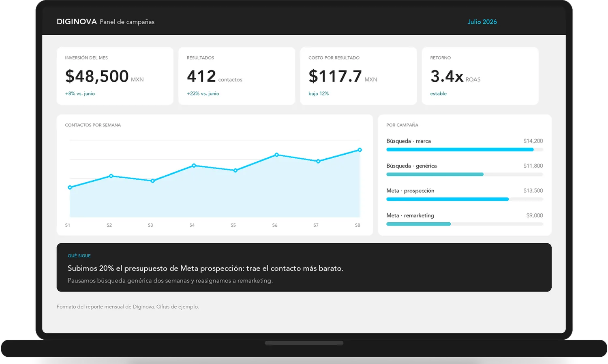Select the S3 axis label
The width and height of the screenshot is (608, 364).
(x=150, y=225)
